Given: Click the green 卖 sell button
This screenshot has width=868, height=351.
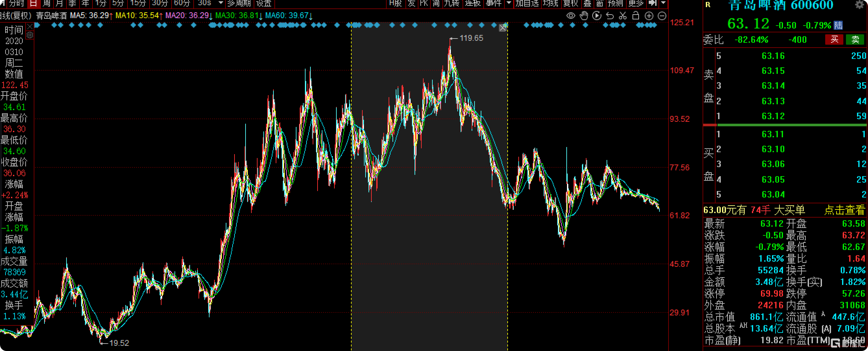Looking at the screenshot, I should [x=855, y=40].
